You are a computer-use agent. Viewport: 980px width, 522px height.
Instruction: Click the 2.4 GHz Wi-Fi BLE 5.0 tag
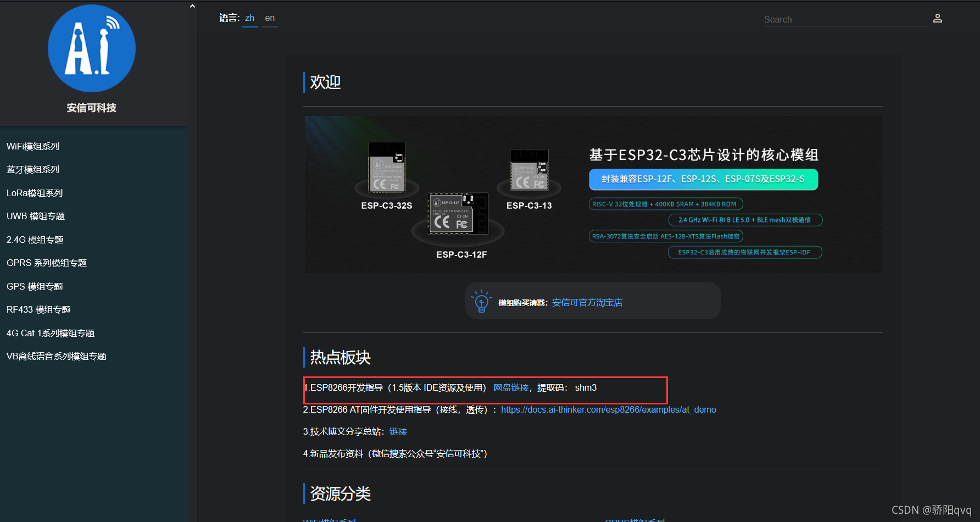745,220
